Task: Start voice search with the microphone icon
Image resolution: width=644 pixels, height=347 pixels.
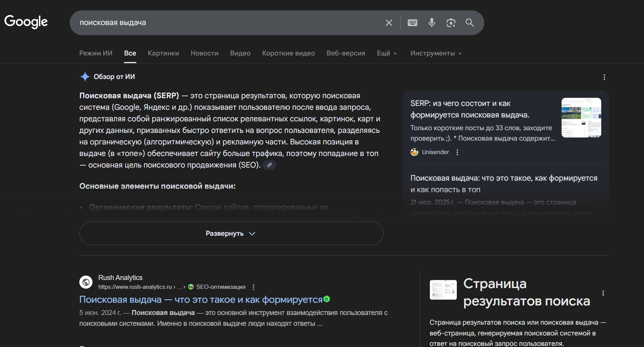Action: point(431,22)
